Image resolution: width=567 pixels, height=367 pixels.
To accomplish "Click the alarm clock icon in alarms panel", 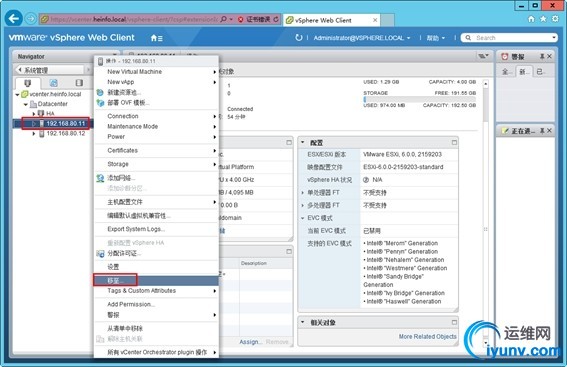I will [504, 56].
